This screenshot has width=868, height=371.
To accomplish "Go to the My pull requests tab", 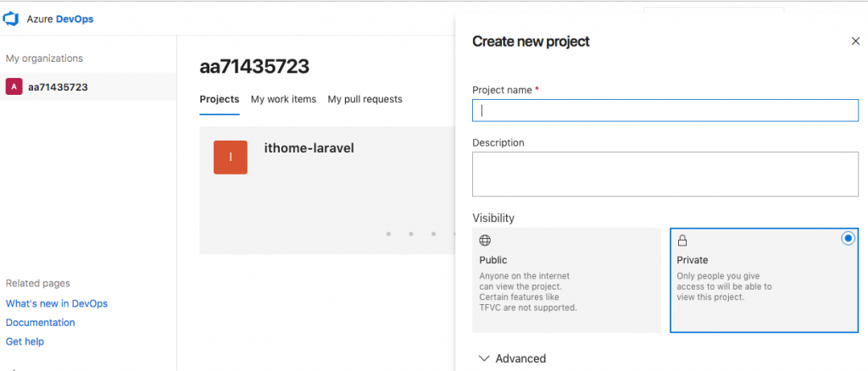I will 364,99.
